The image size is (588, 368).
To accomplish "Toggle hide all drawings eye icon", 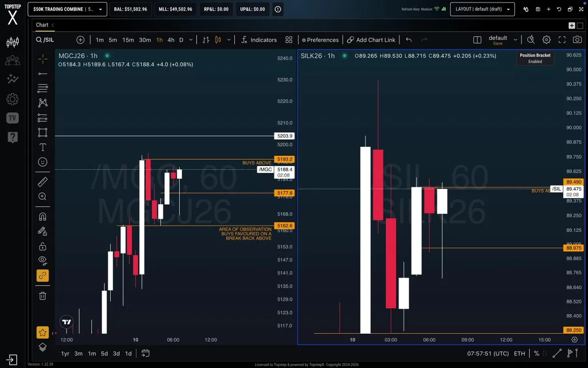I will point(43,260).
